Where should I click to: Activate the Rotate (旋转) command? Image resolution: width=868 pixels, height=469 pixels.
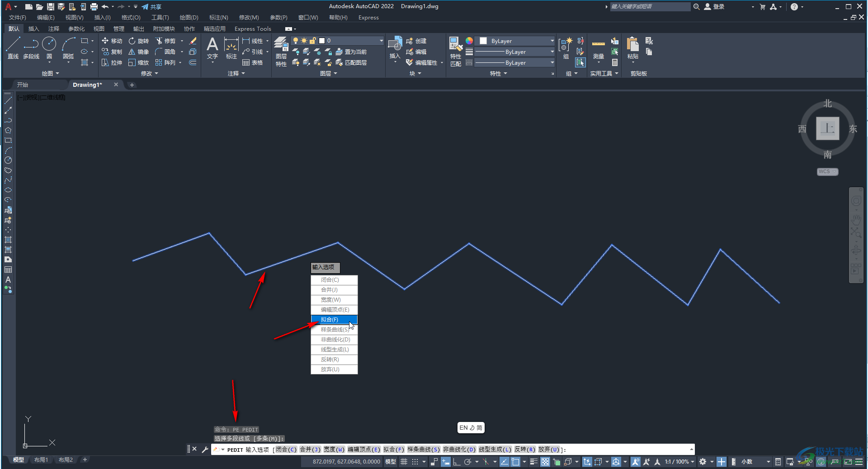coord(138,41)
